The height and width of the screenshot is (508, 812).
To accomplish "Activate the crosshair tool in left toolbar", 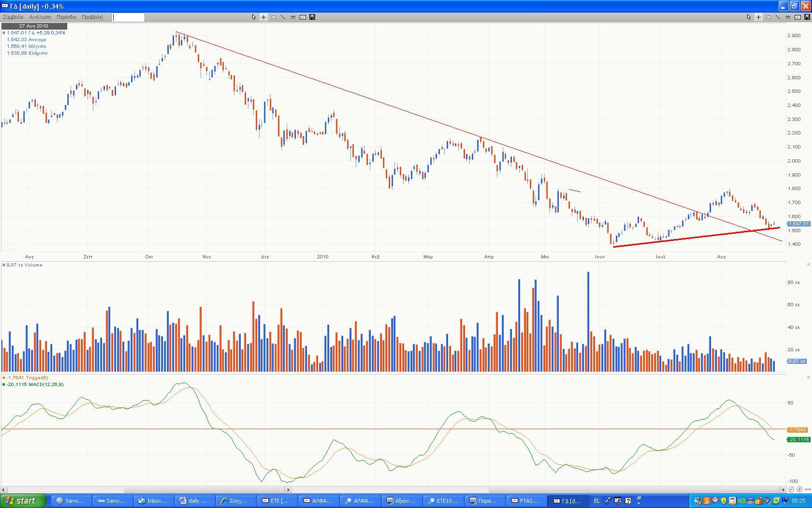I will (x=263, y=17).
